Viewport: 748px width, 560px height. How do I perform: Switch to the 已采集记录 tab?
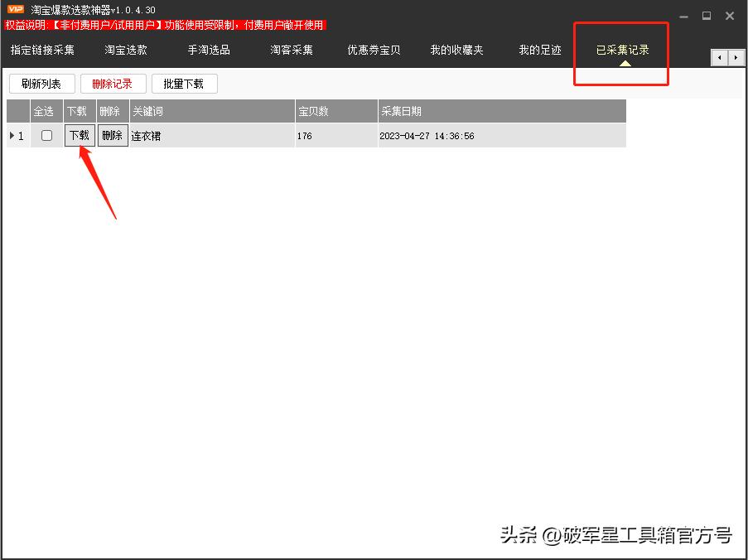click(620, 50)
